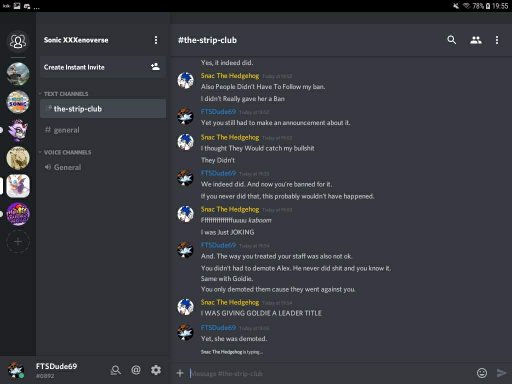Open the quick search icon beside username
This screenshot has width=512, height=384.
(115, 370)
